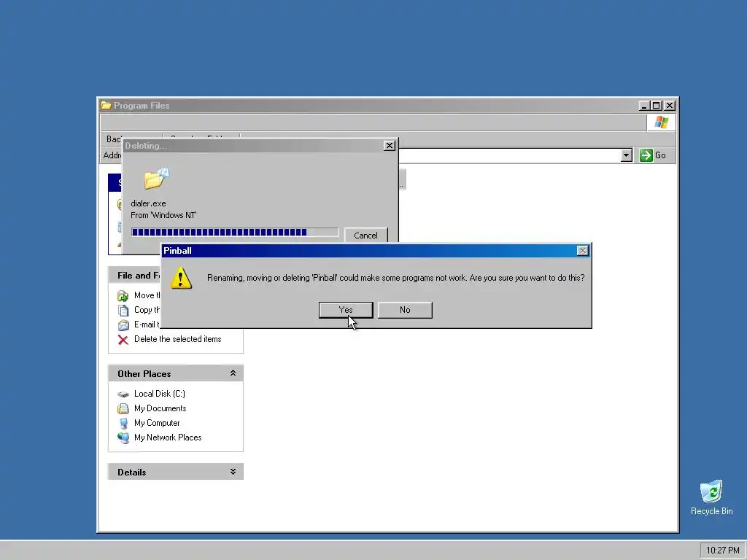The height and width of the screenshot is (560, 747).
Task: Click the address bar input field
Action: 510,155
